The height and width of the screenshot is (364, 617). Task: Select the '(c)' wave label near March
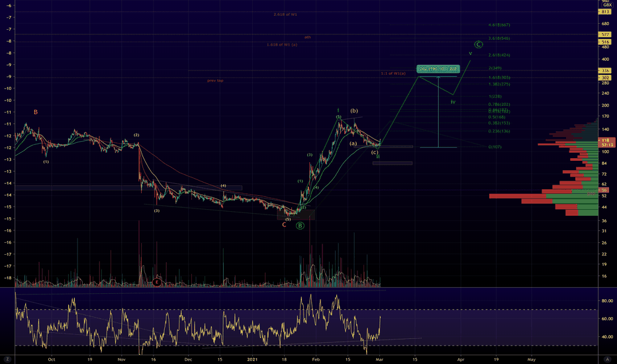coord(375,152)
